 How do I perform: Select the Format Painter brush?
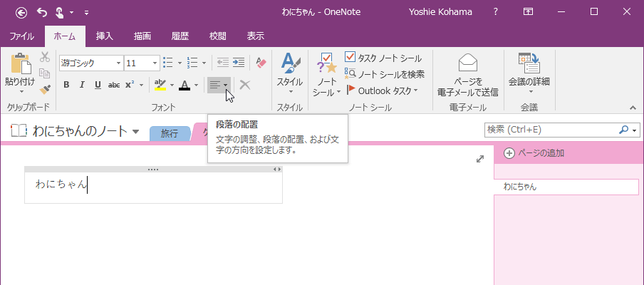coord(45,90)
